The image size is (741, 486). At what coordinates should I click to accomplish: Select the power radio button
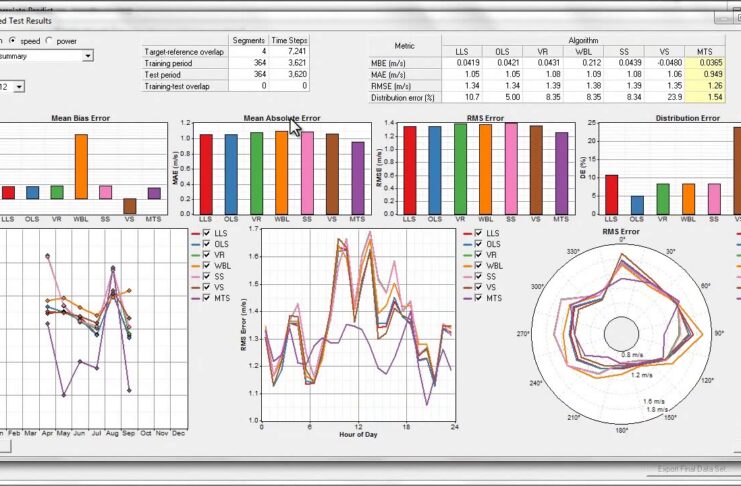click(x=50, y=41)
